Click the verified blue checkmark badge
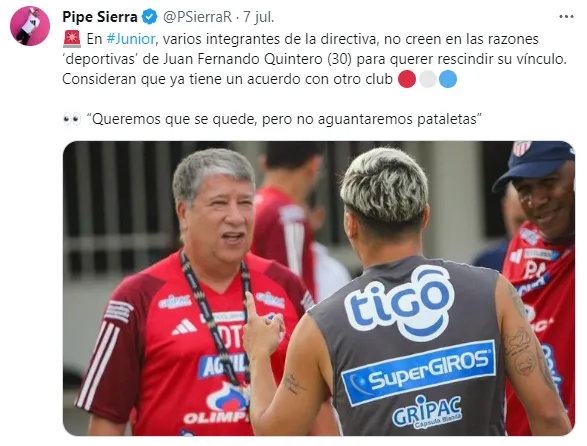587x446 pixels. pyautogui.click(x=150, y=17)
